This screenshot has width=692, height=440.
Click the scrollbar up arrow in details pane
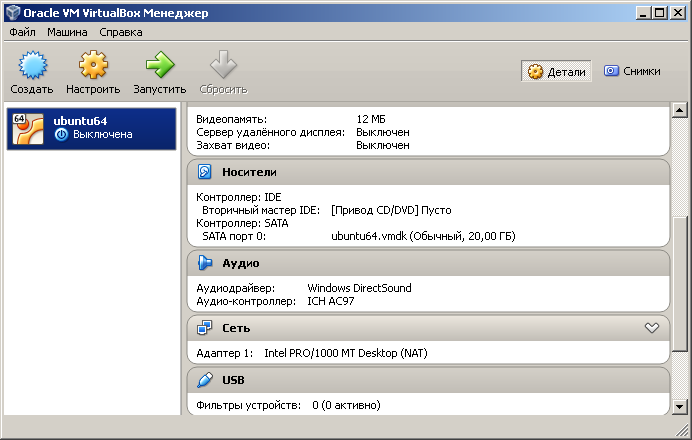point(679,110)
